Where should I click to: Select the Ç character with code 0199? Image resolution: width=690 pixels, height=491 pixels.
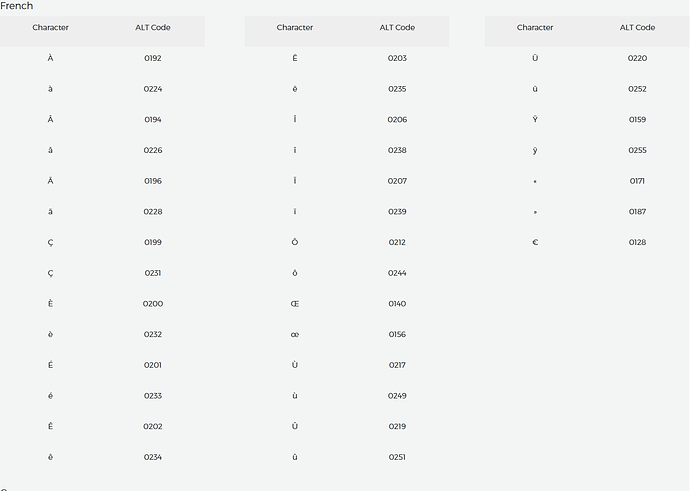(x=50, y=242)
